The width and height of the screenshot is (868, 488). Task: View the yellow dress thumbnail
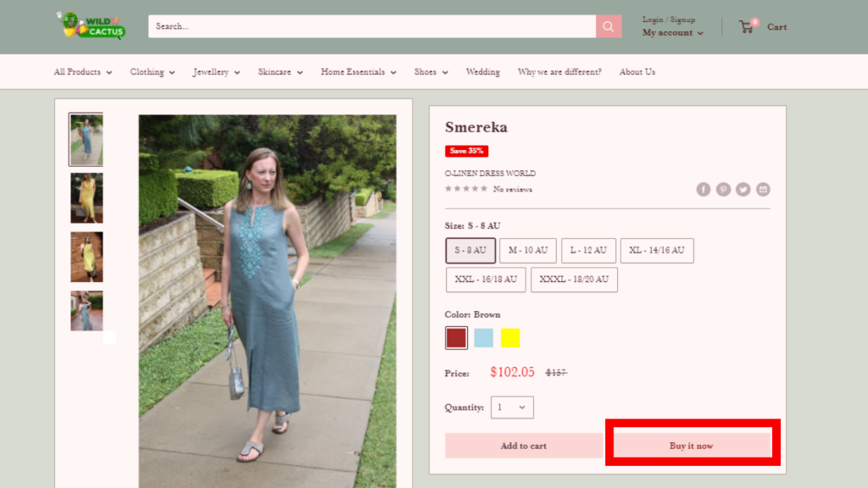86,197
